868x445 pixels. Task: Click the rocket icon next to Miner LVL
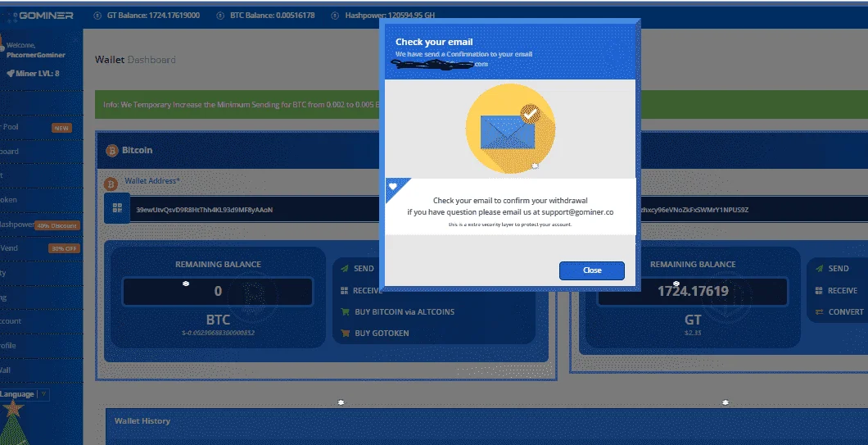coord(10,73)
